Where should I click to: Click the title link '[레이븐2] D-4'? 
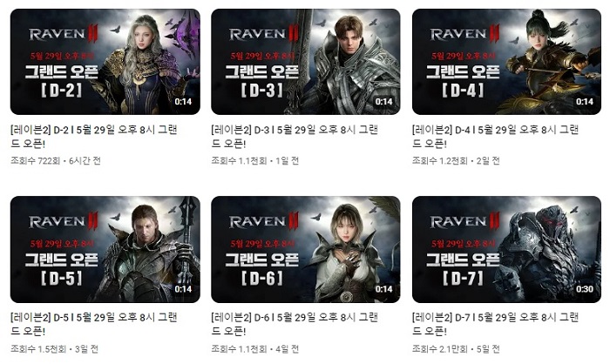coord(495,137)
